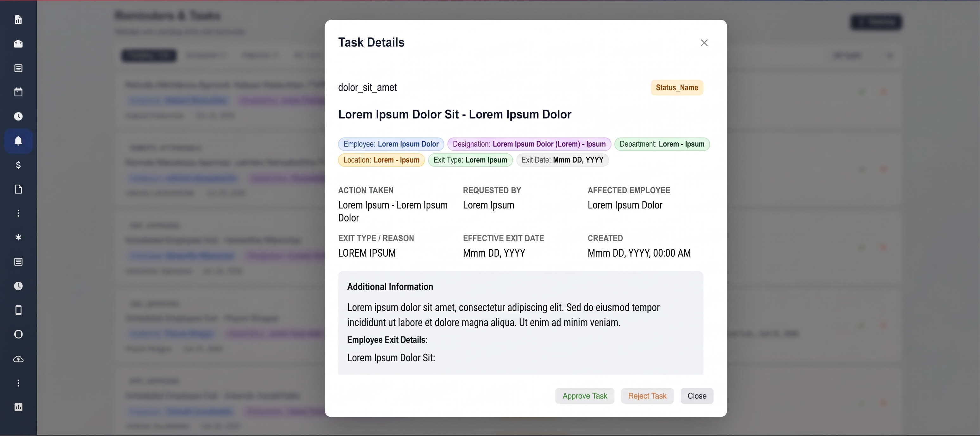The image size is (980, 436).
Task: Select the bell reminders icon in sidebar
Action: pos(18,141)
